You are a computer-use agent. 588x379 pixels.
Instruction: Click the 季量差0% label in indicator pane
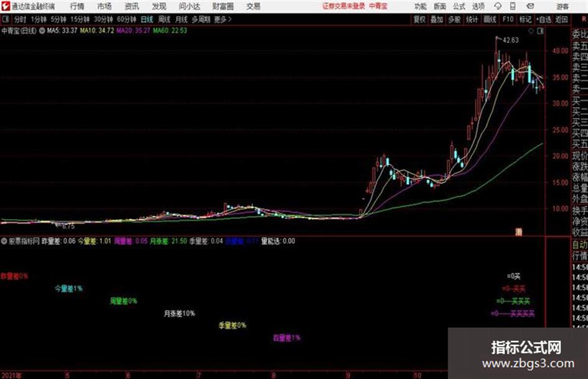click(233, 325)
